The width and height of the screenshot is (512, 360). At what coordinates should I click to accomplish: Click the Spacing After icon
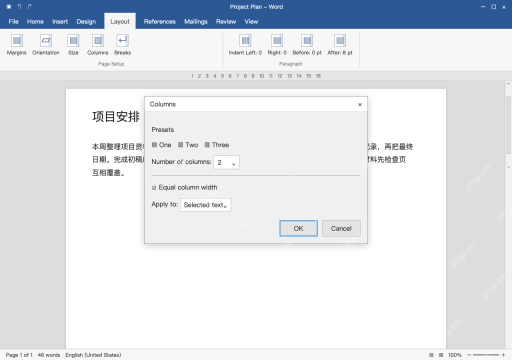[340, 41]
